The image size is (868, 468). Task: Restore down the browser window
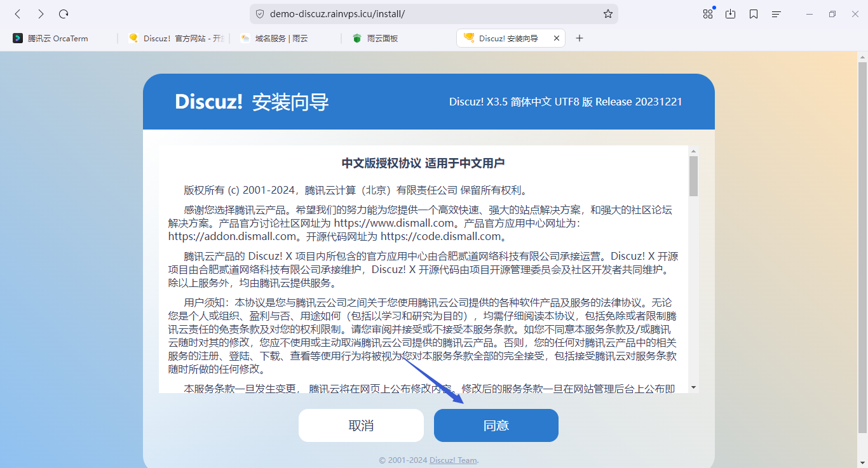(832, 14)
